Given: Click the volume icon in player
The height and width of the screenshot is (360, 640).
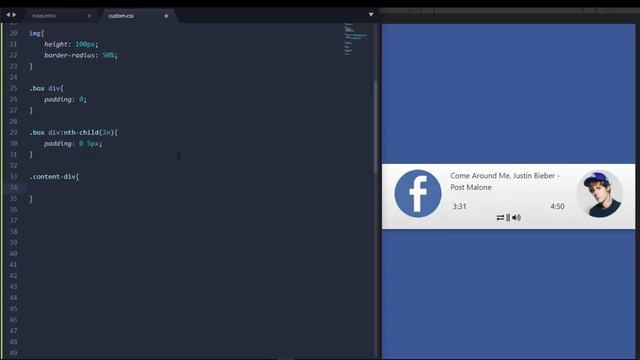Looking at the screenshot, I should point(516,218).
